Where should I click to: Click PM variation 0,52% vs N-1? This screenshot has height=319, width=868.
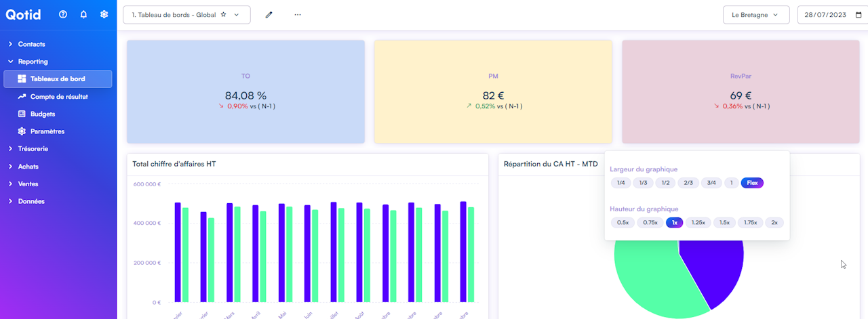(x=493, y=106)
